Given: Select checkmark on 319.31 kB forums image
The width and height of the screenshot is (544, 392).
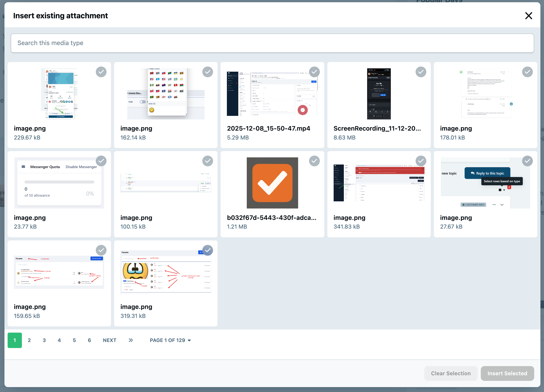Looking at the screenshot, I should tap(207, 250).
